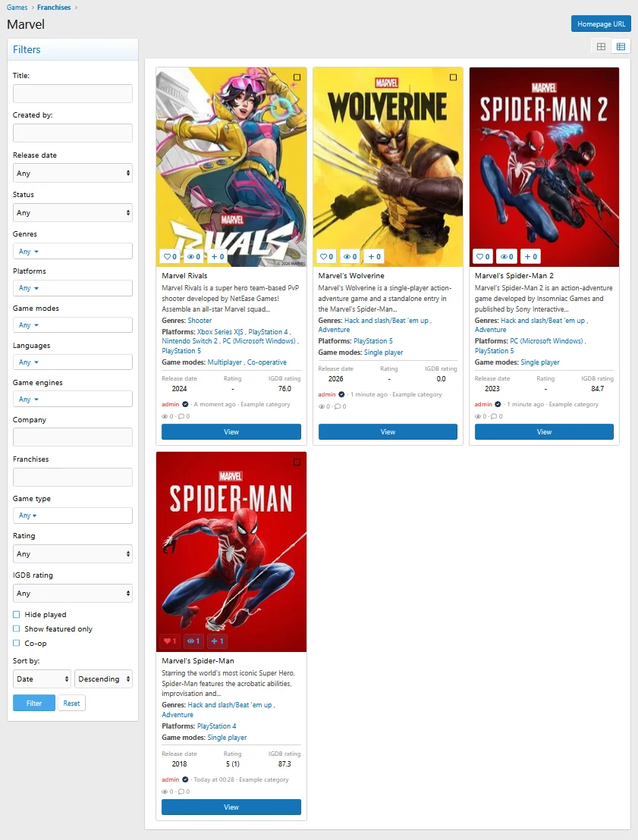638x840 pixels.
Task: View Marvel's Wolverine details
Action: 388,432
